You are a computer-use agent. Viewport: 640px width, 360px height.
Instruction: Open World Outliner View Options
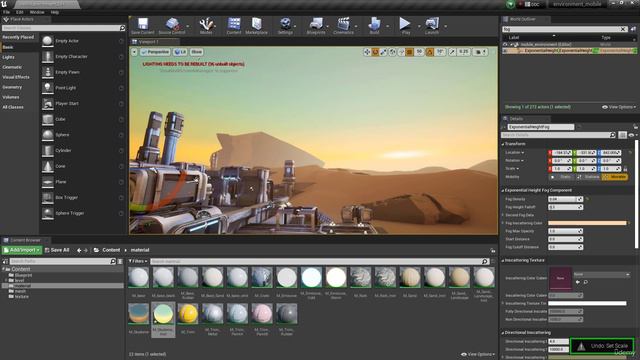click(619, 107)
